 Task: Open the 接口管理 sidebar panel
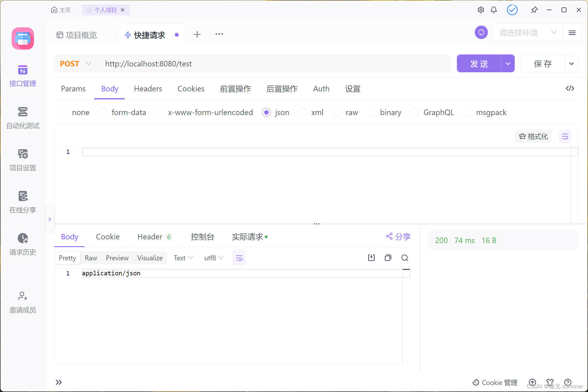point(22,76)
